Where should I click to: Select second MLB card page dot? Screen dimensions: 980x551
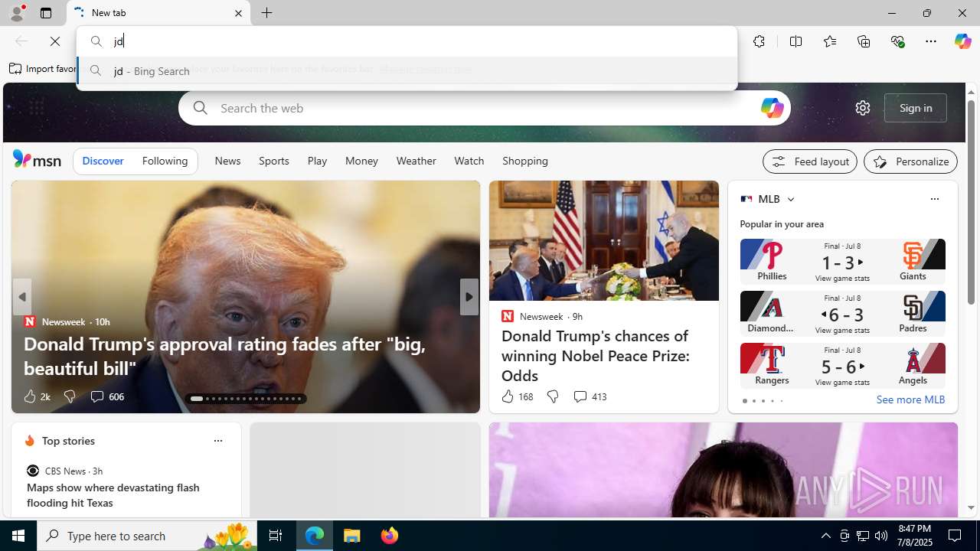[x=753, y=401]
